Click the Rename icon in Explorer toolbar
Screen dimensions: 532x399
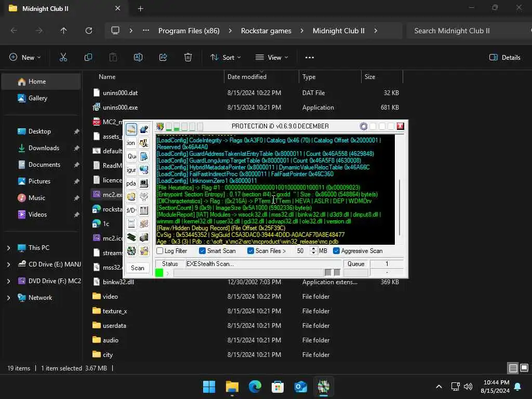tap(138, 57)
